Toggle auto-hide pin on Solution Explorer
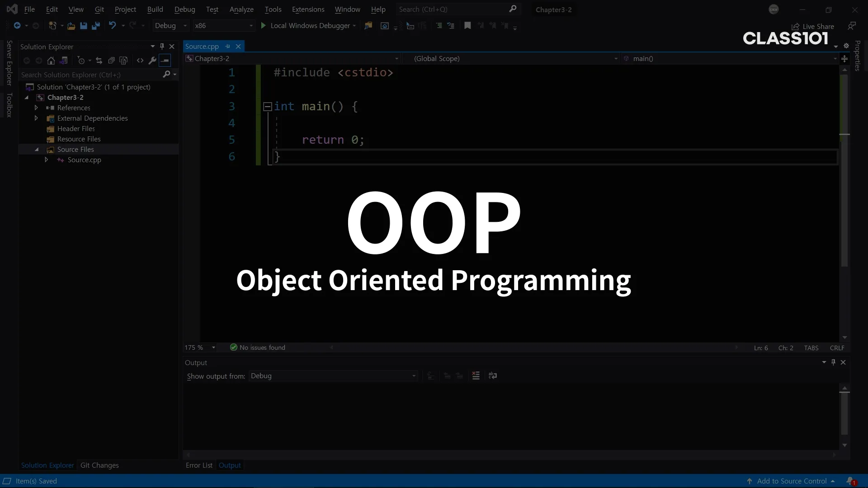868x488 pixels. tap(162, 47)
